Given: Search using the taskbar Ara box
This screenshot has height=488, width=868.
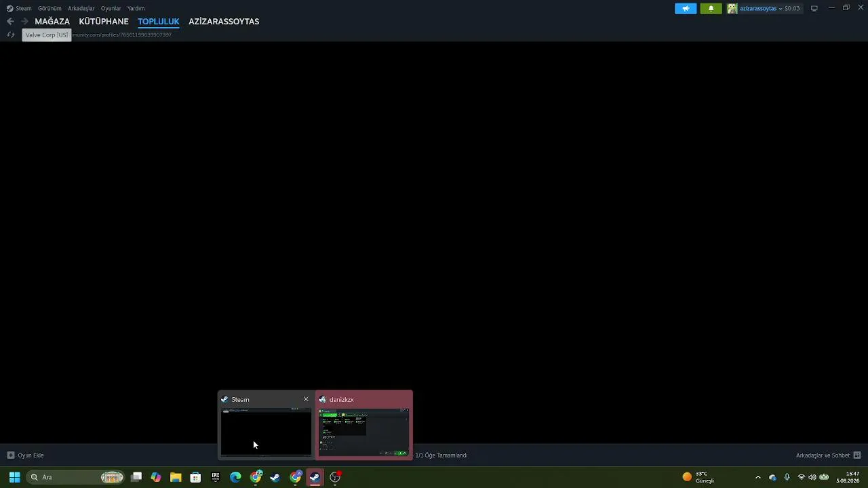Looking at the screenshot, I should (76, 477).
